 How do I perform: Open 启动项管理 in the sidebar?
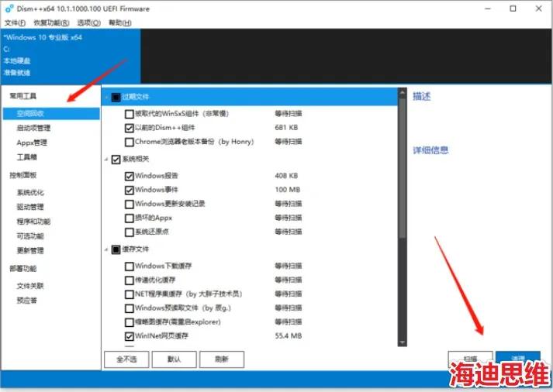pyautogui.click(x=33, y=128)
